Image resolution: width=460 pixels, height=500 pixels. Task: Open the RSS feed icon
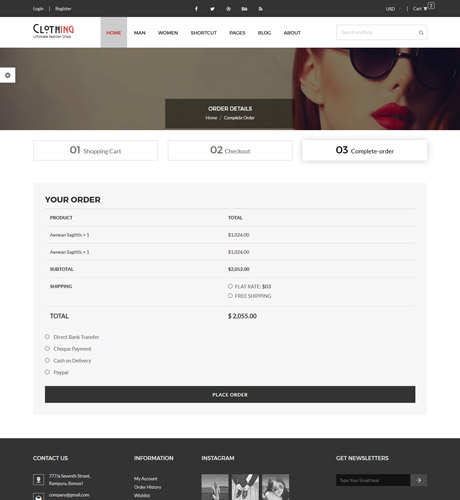click(x=261, y=9)
